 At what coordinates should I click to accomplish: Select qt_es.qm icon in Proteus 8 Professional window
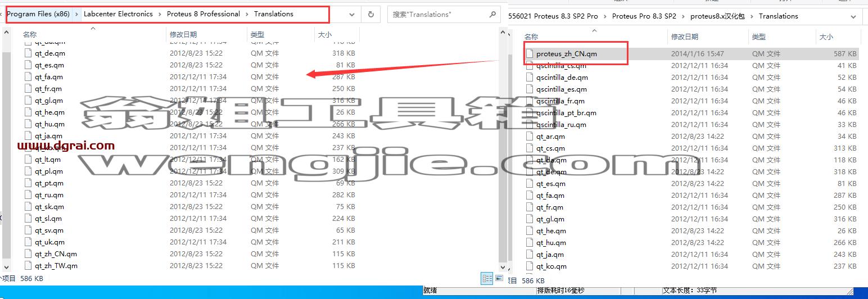[x=29, y=65]
